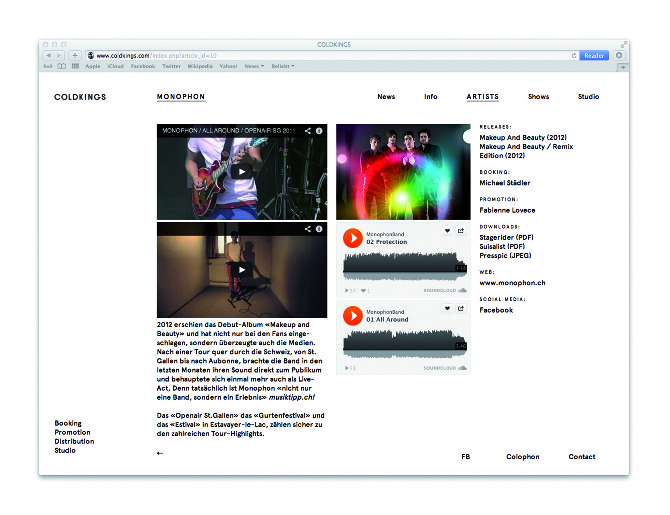Share the 02 Protection track via share icon

pyautogui.click(x=461, y=231)
